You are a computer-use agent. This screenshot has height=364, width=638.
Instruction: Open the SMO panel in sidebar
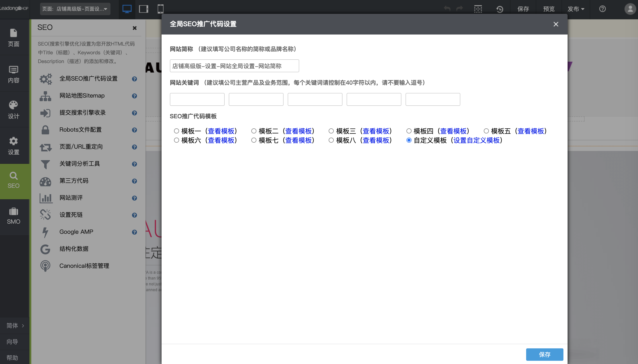click(x=14, y=216)
